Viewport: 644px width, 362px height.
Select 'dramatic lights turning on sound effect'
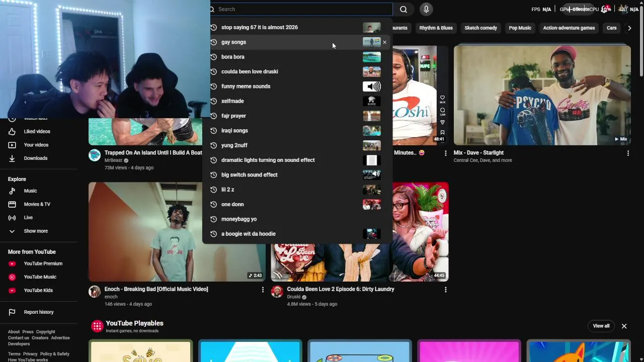tap(297, 160)
